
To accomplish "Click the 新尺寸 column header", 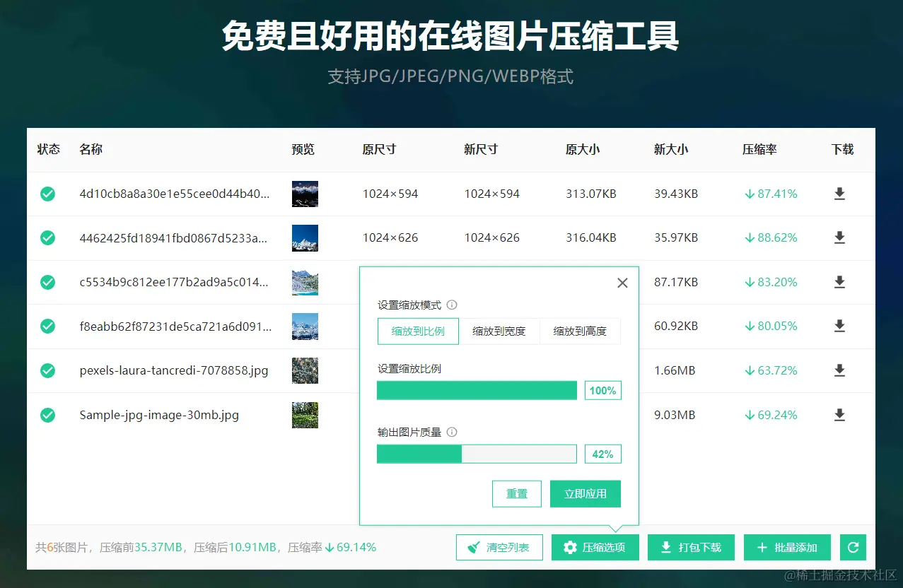I will tap(481, 149).
